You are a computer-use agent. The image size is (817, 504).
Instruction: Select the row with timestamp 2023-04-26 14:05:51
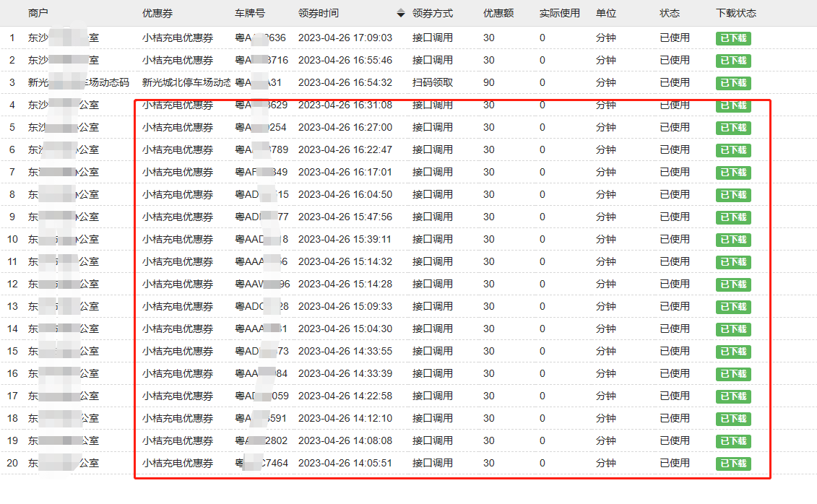pos(345,464)
